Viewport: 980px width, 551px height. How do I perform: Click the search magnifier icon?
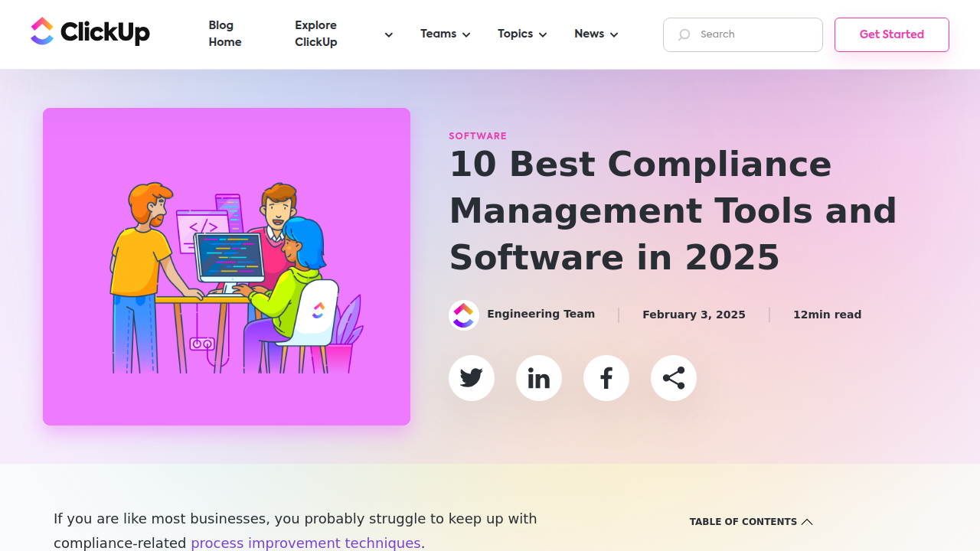click(x=684, y=34)
